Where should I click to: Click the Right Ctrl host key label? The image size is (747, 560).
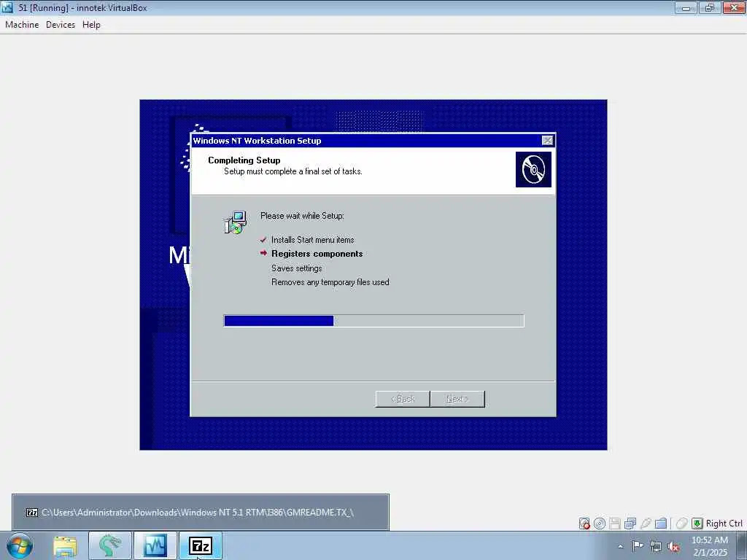pos(724,524)
